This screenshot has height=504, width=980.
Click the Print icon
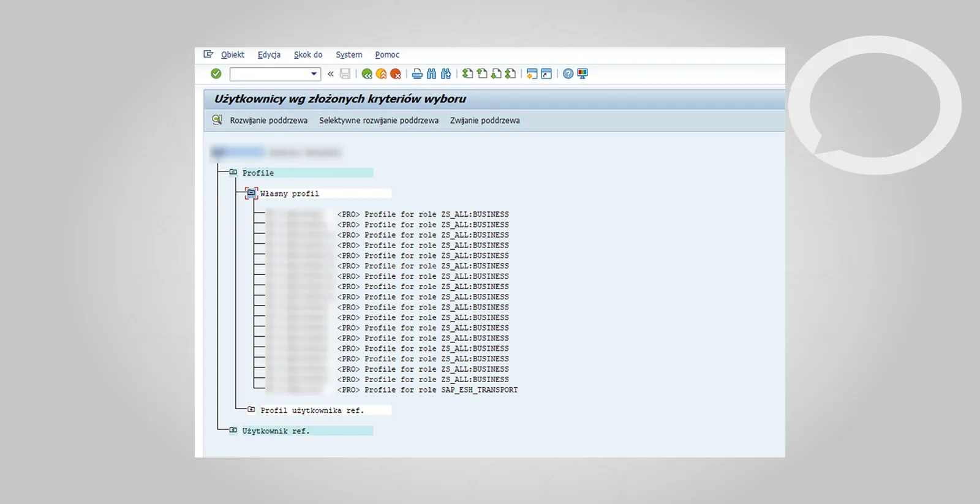(417, 74)
